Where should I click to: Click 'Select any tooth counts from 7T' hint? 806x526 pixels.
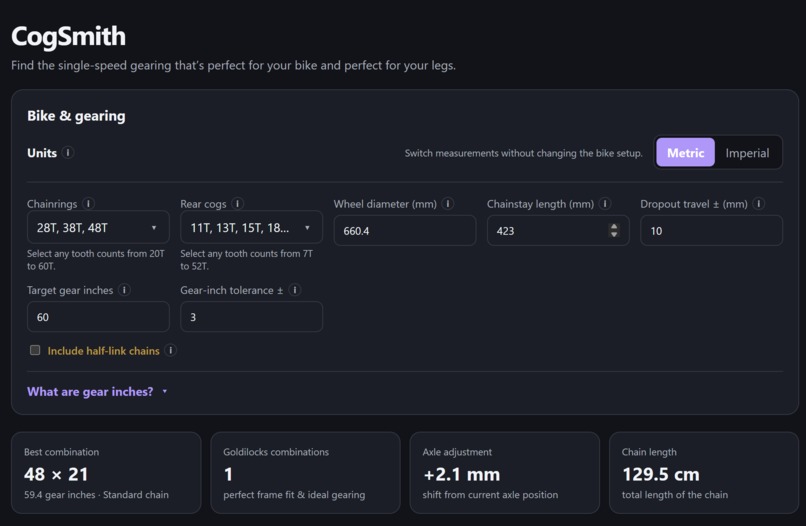(246, 260)
